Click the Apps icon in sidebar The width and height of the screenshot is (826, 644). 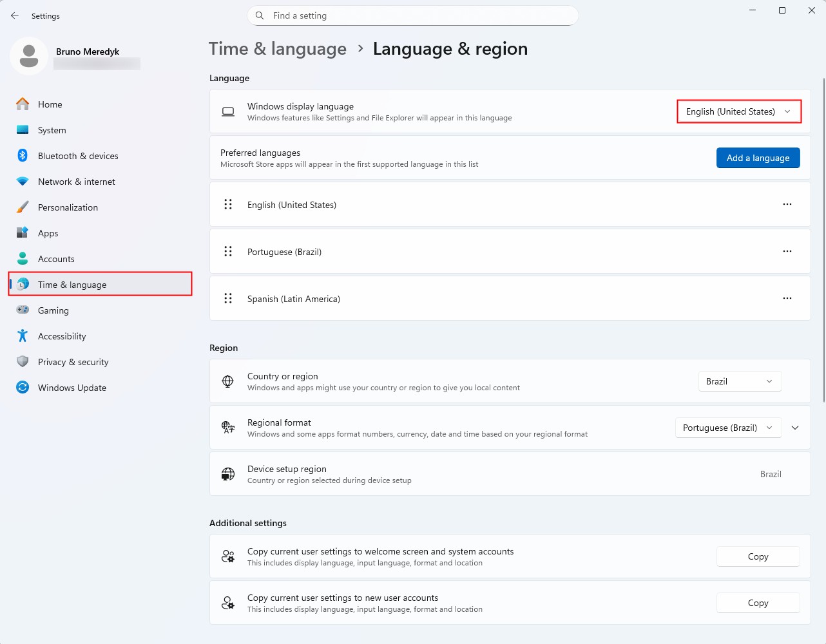click(23, 233)
